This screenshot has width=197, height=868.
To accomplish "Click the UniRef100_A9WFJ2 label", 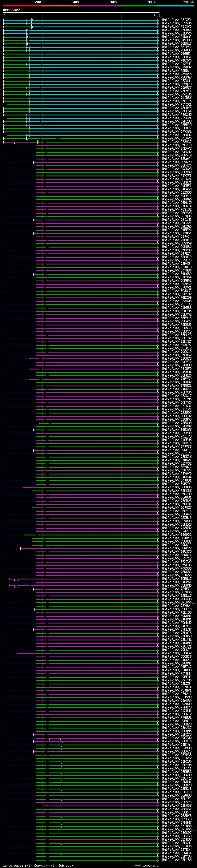I will [x=177, y=450].
